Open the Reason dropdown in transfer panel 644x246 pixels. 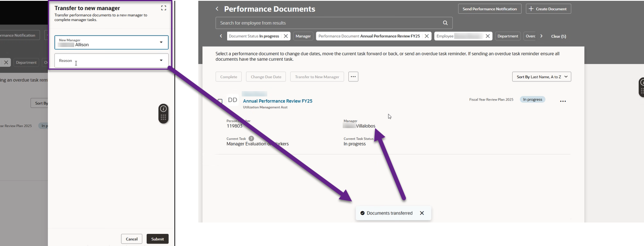(x=112, y=60)
